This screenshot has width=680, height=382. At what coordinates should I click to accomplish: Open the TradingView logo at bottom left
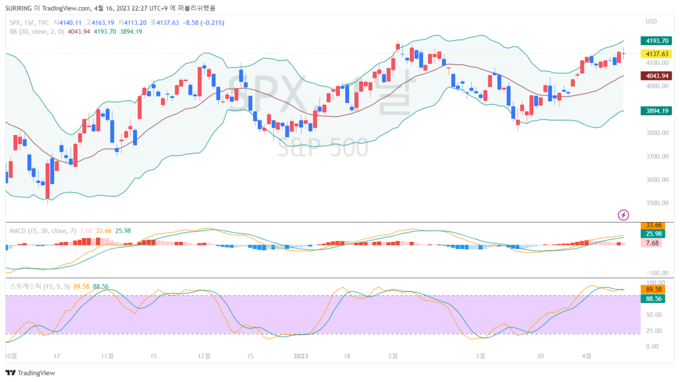tap(30, 373)
